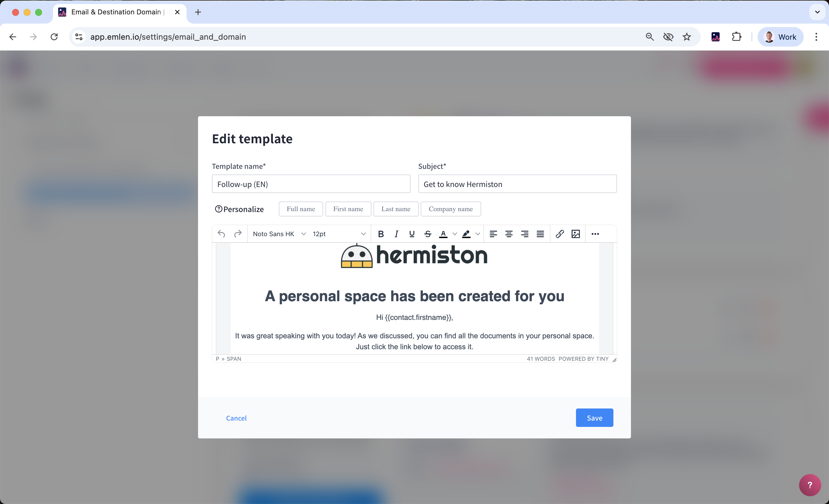The image size is (829, 504).
Task: Open the pink help bubble
Action: point(809,485)
